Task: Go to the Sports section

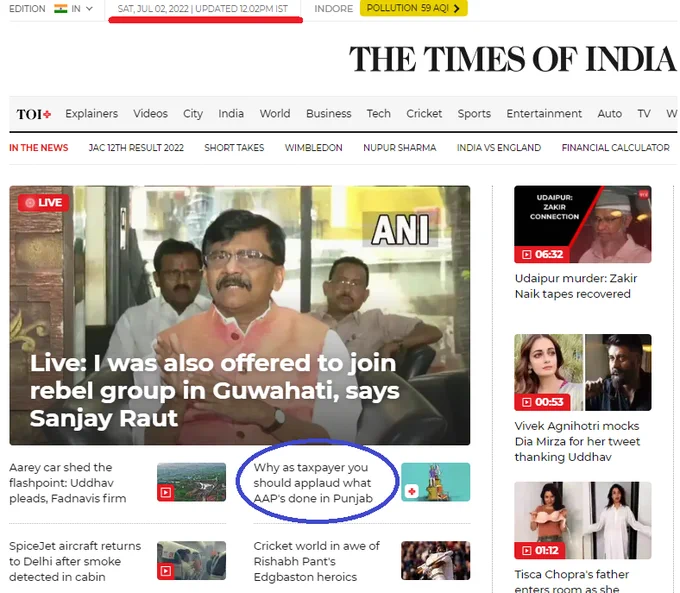Action: coord(474,114)
